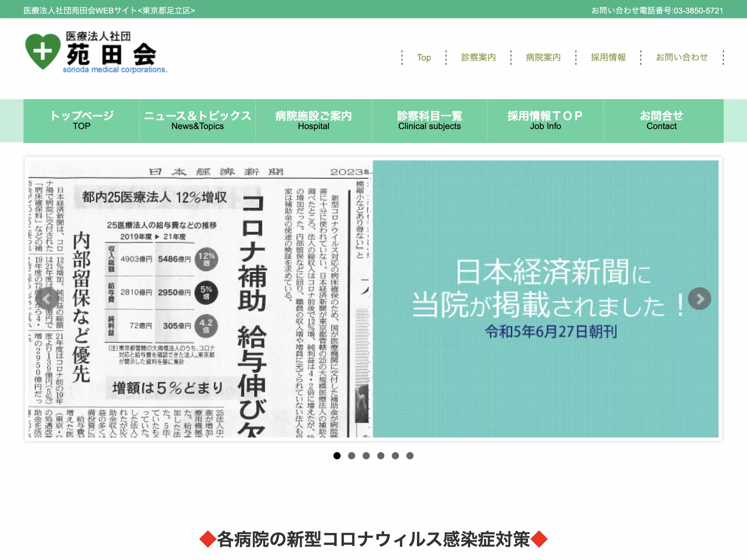Image resolution: width=747 pixels, height=560 pixels.
Task: Open the Top link in header
Action: point(424,58)
